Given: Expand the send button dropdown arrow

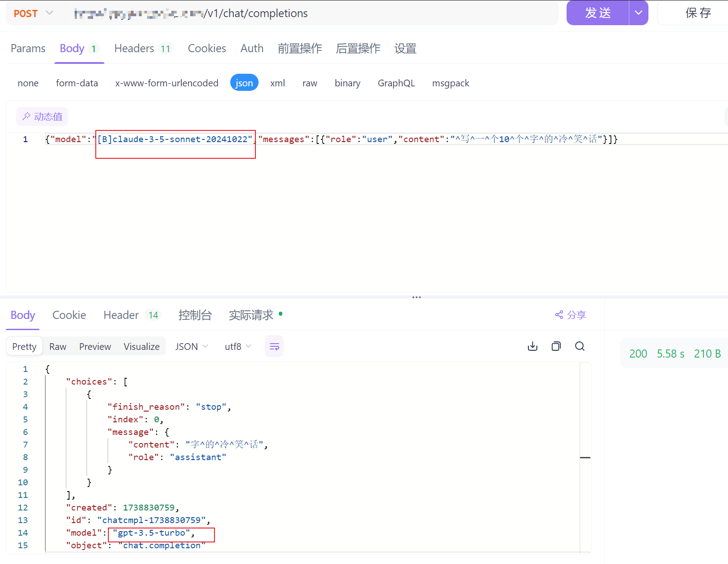Looking at the screenshot, I should click(x=639, y=13).
